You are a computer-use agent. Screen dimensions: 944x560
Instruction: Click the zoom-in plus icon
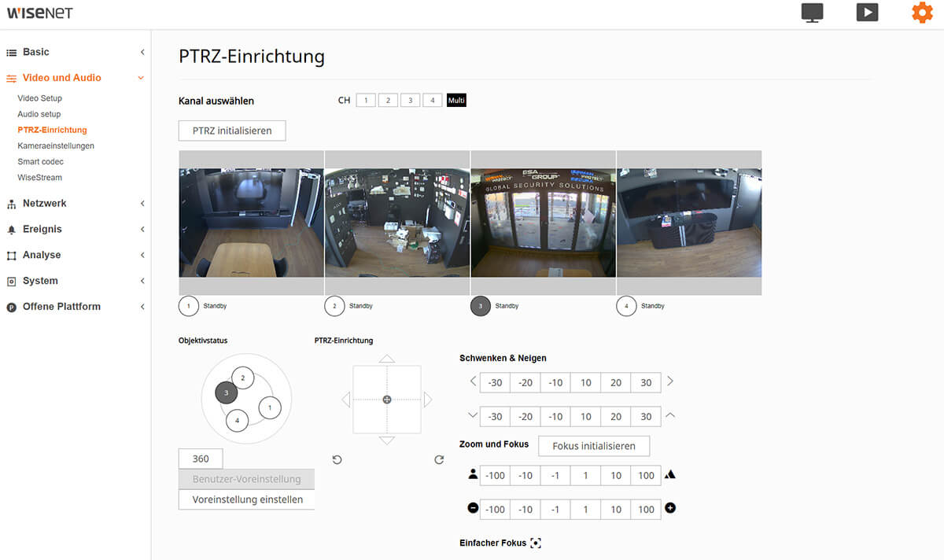click(670, 508)
